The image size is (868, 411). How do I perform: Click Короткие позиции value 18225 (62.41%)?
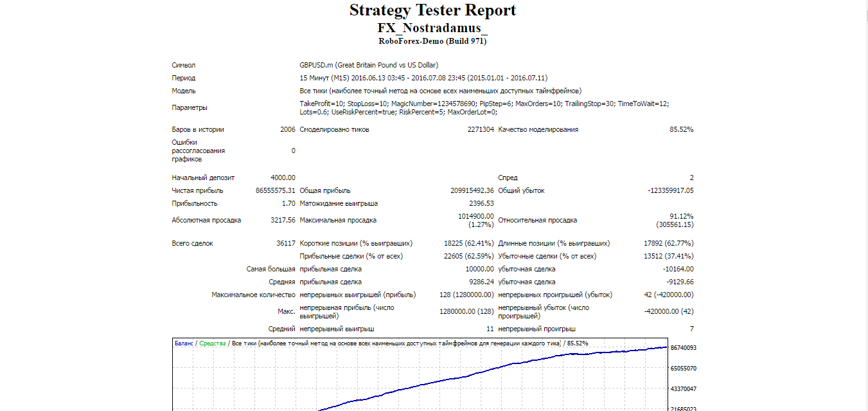469,243
